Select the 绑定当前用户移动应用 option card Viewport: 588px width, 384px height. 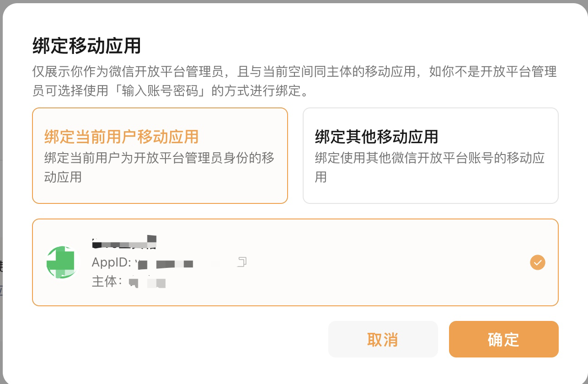click(160, 155)
